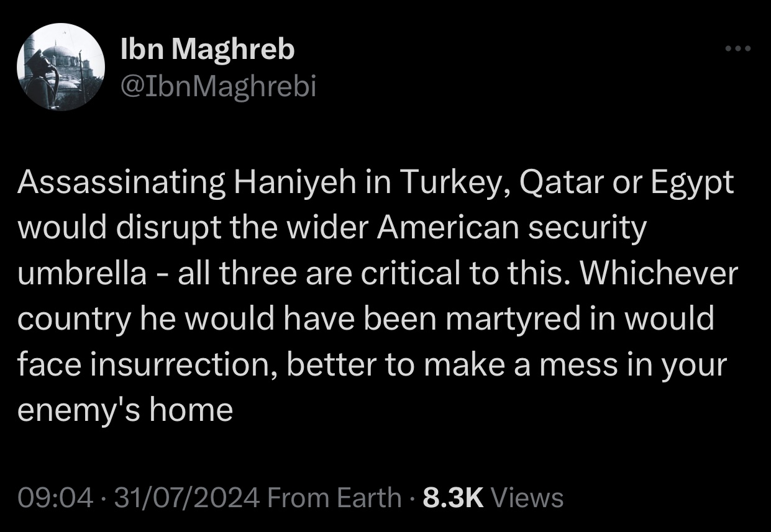Click the From Earth location label
Screen dimensions: 771x532
coord(337,498)
